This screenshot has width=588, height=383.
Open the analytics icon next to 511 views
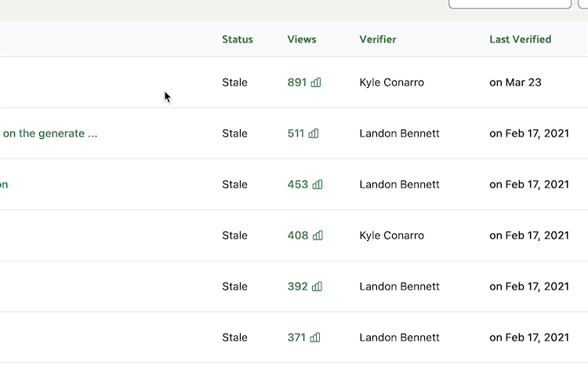tap(314, 133)
